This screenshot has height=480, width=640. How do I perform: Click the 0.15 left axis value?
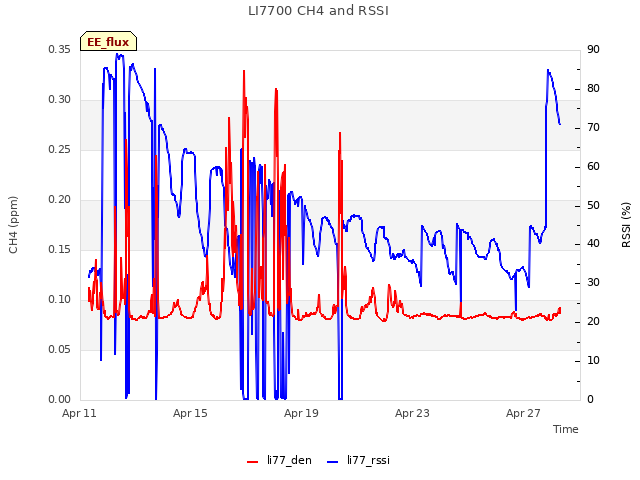coord(60,249)
